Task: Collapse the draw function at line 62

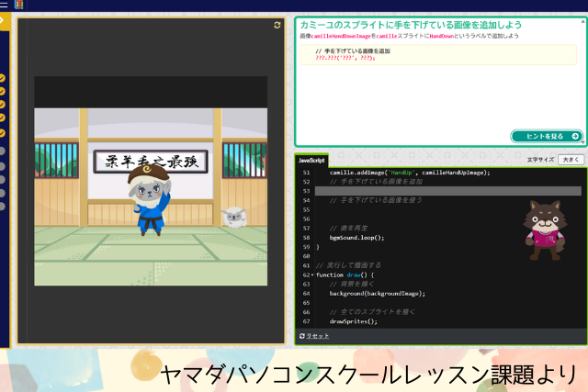Action: point(312,274)
